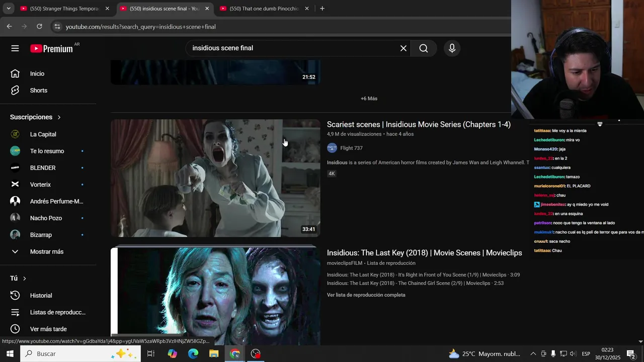Open the YouTube hamburger guide menu

15,48
